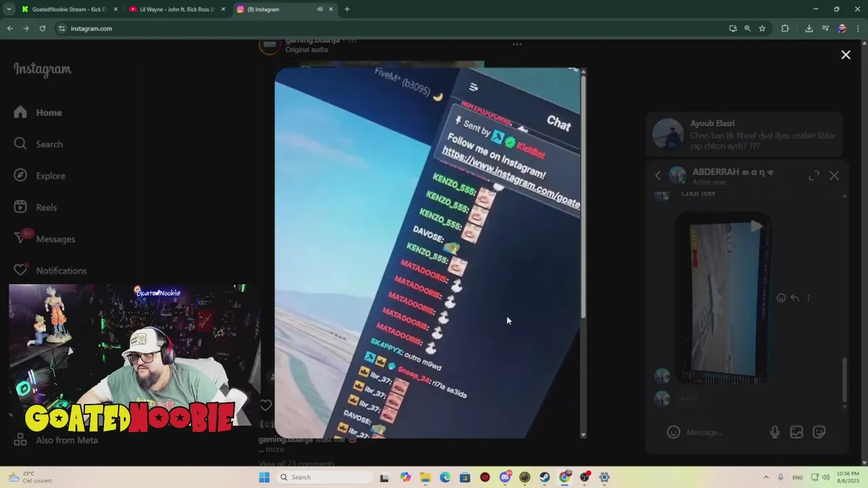
Task: Click the install app icon in address bar
Action: pos(733,28)
